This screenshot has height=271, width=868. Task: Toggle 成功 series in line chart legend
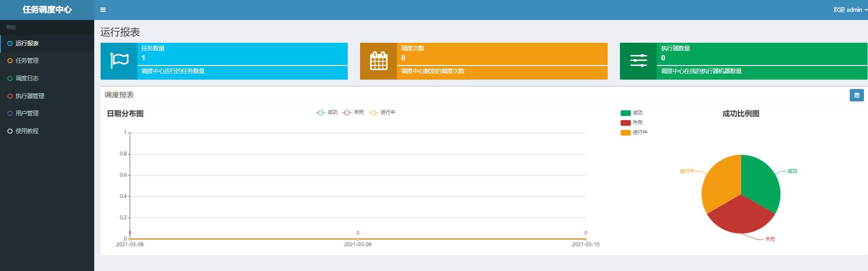click(x=326, y=112)
